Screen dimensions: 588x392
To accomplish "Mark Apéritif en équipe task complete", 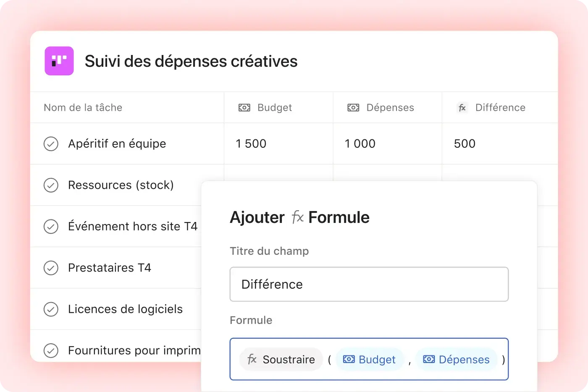I will pos(51,144).
